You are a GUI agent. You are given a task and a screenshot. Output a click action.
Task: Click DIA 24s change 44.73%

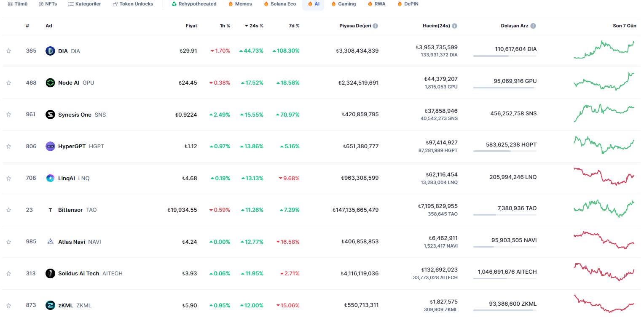pyautogui.click(x=251, y=51)
